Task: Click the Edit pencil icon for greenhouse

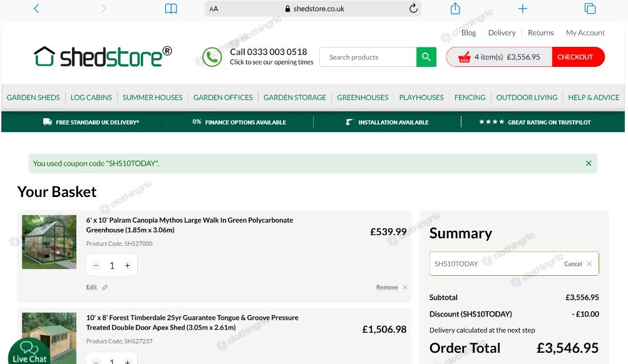Action: click(105, 287)
